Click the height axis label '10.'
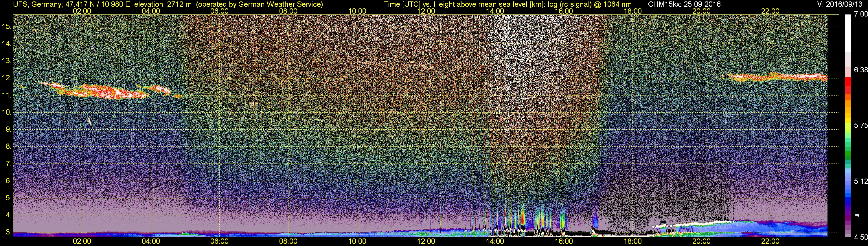The width and height of the screenshot is (868, 246). pos(7,112)
